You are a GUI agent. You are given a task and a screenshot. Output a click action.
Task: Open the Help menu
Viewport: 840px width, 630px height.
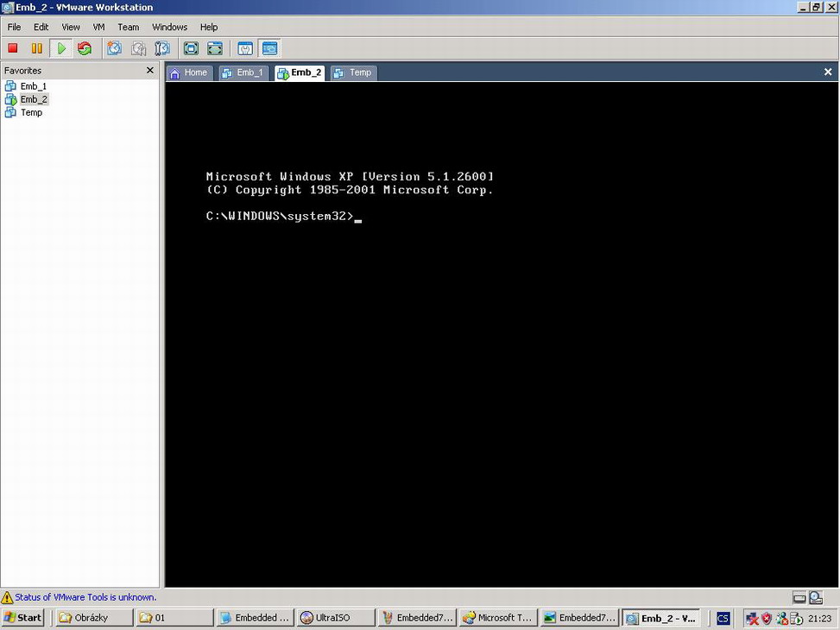click(x=209, y=27)
